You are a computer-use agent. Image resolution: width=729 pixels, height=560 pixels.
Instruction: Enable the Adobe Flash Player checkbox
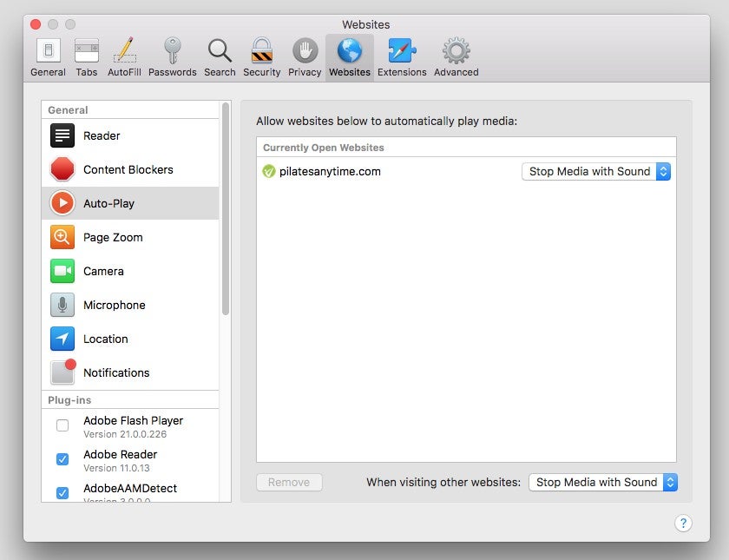click(62, 425)
